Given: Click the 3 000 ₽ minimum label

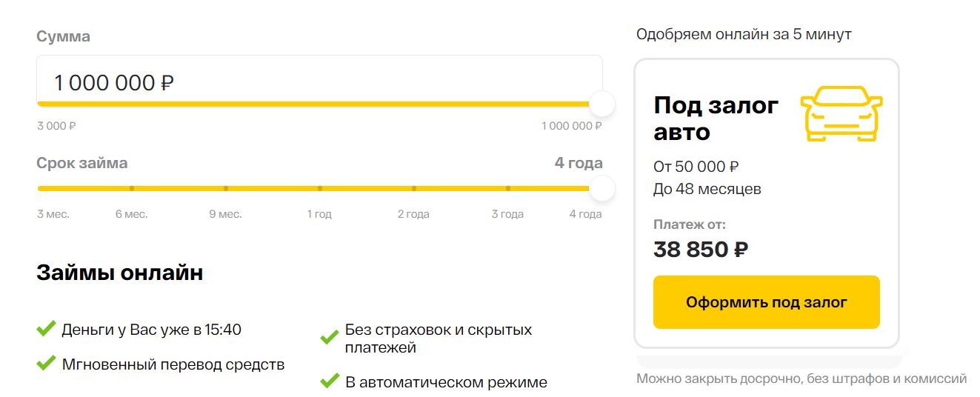Looking at the screenshot, I should click(x=56, y=126).
